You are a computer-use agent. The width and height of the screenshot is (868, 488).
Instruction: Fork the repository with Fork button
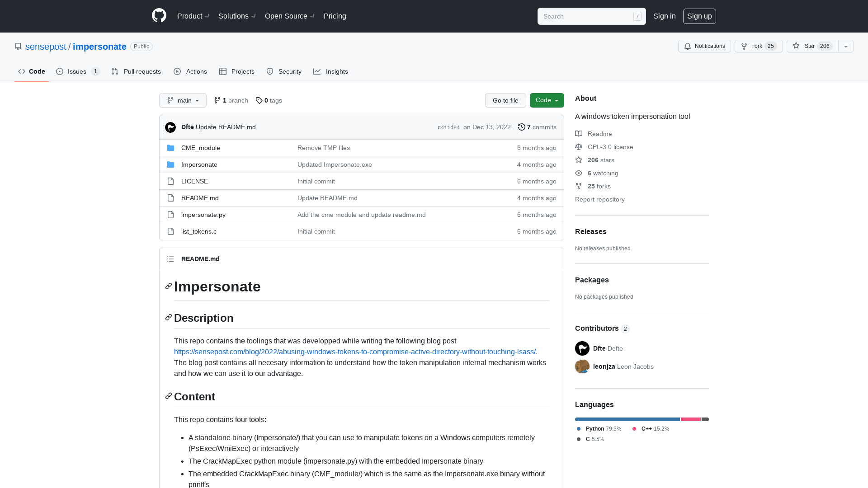[x=759, y=46]
